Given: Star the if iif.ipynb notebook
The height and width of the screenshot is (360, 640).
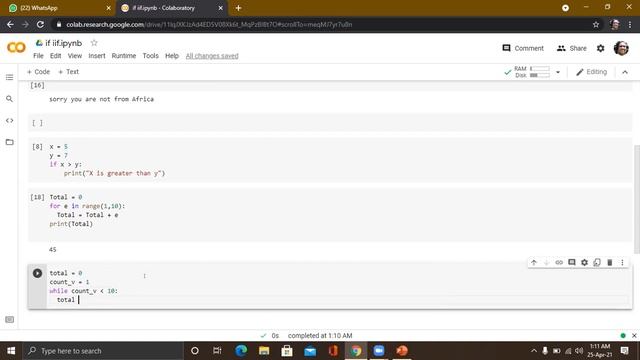Looking at the screenshot, I should 94,43.
